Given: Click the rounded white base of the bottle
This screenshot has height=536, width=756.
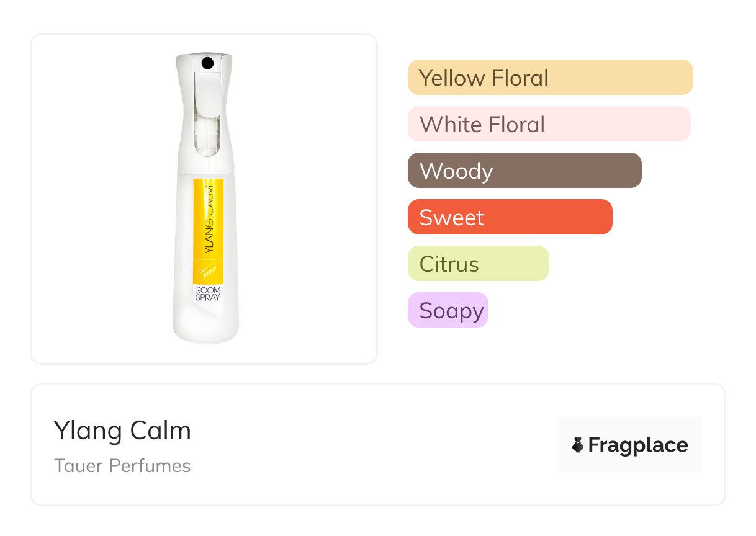Looking at the screenshot, I should pos(205,330).
